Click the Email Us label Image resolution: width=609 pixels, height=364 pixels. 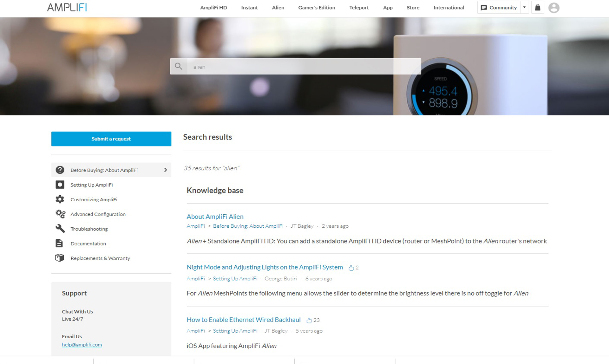click(72, 336)
